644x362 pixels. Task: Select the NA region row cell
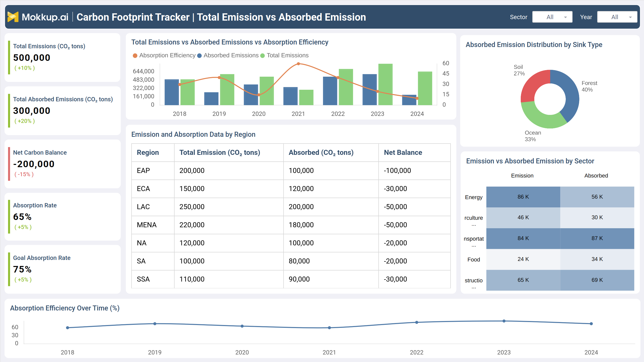pyautogui.click(x=153, y=243)
